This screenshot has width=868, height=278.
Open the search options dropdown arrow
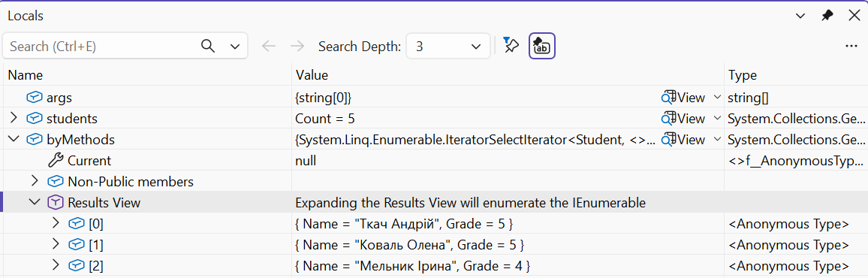[235, 47]
